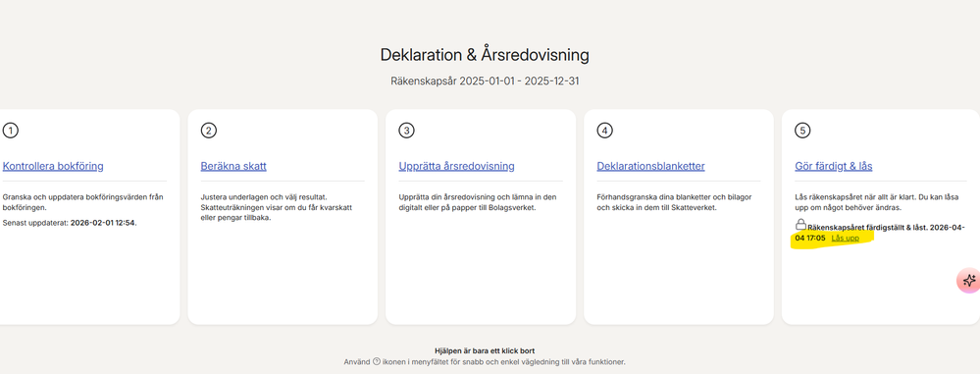Open the Deklarationsblanketter link
This screenshot has width=980, height=374.
(650, 166)
